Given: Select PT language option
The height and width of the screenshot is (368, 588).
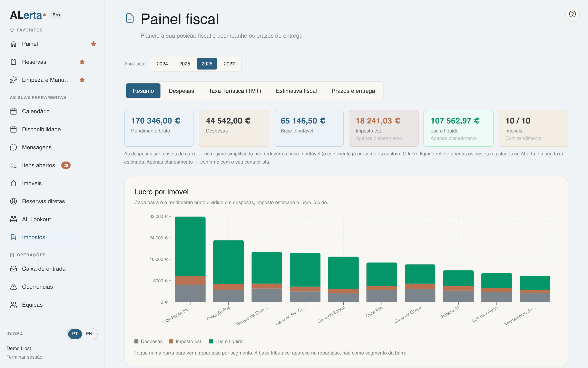Looking at the screenshot, I should (x=75, y=334).
